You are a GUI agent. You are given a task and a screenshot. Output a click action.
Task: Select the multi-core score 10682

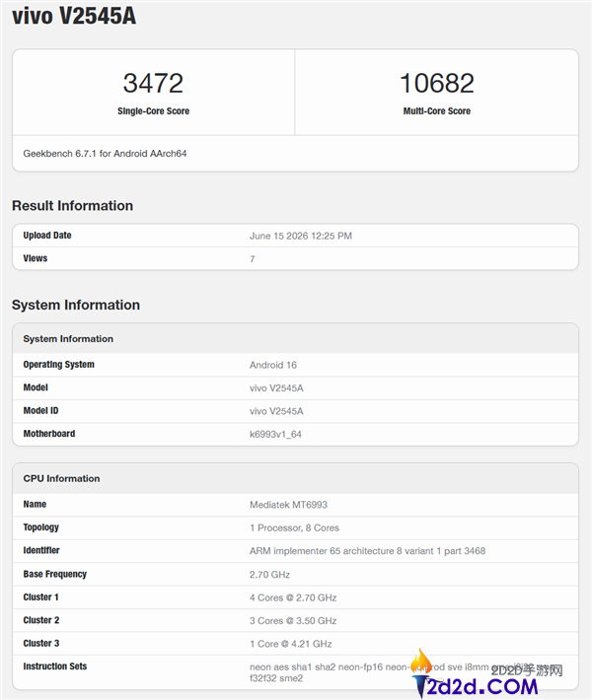pos(436,83)
